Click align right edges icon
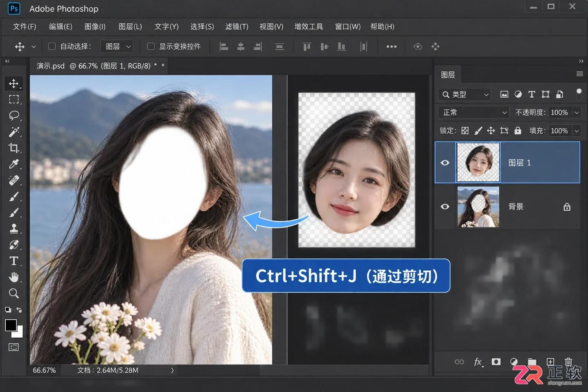This screenshot has width=588, height=392. click(x=258, y=47)
